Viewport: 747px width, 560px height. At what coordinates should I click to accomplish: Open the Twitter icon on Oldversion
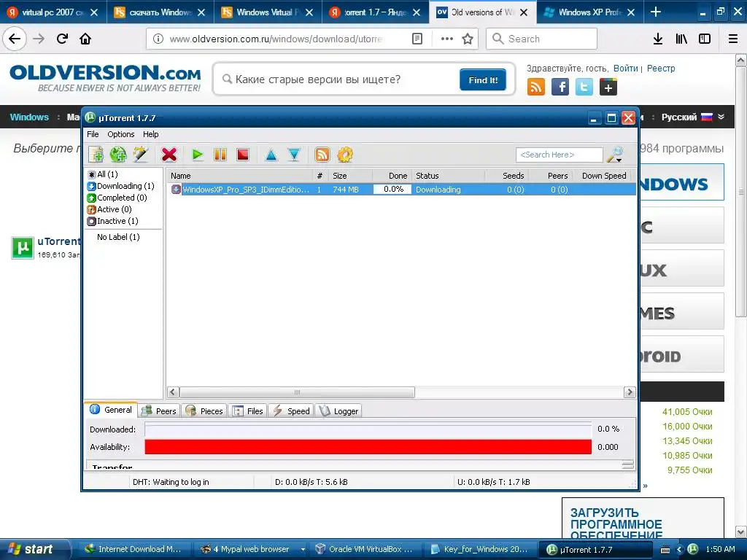pos(584,87)
